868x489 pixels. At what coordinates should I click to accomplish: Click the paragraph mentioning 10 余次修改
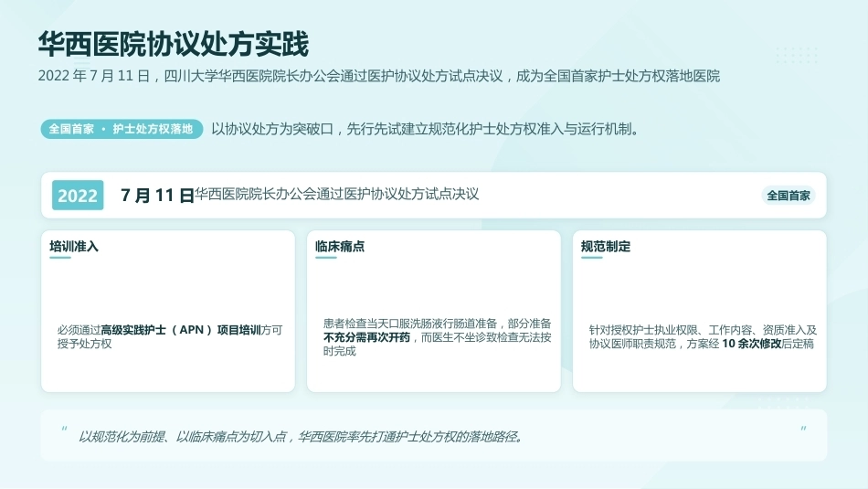[703, 336]
